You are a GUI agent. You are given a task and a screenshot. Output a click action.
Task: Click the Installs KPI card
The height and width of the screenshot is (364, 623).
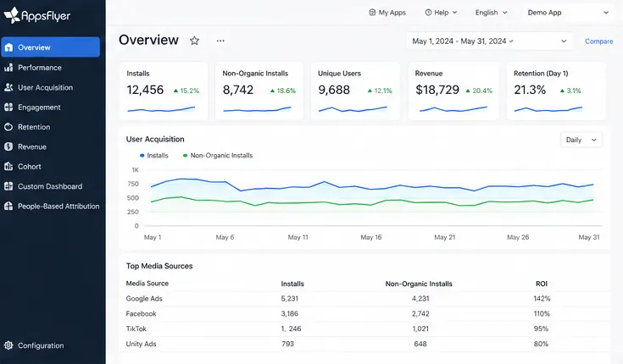click(x=164, y=91)
